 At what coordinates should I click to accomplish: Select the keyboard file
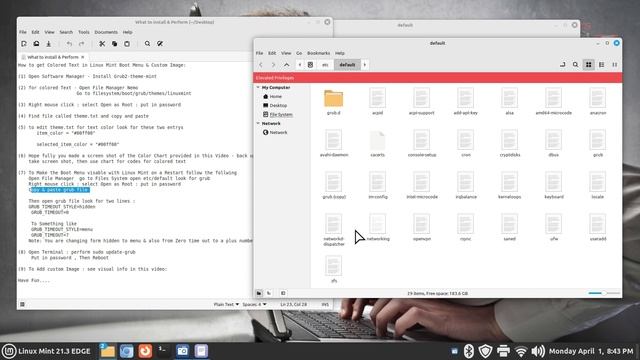tap(553, 185)
